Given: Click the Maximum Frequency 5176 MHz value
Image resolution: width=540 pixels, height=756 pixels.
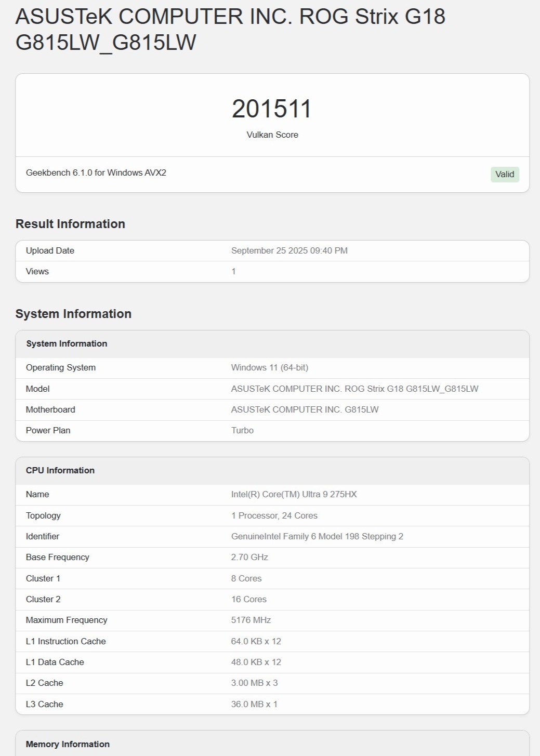Looking at the screenshot, I should 251,620.
